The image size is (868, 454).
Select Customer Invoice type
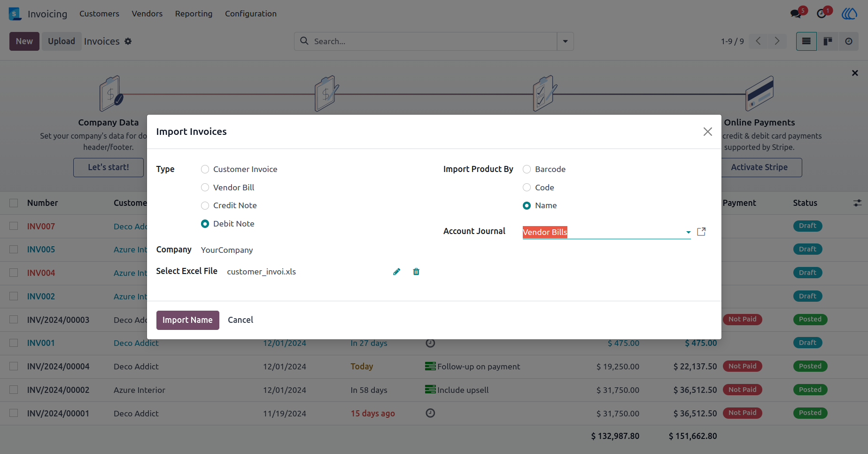click(x=205, y=169)
